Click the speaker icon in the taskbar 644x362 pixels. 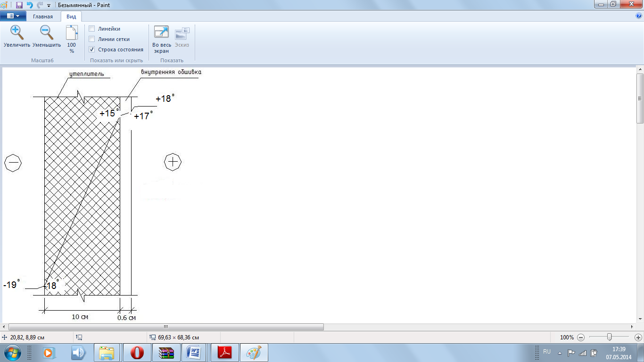pyautogui.click(x=78, y=353)
